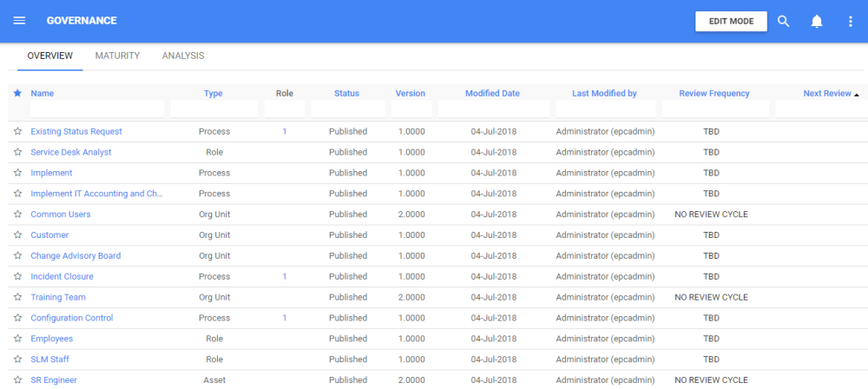Sort by Modified Date header
Image resolution: width=868 pixels, height=389 pixels.
pos(492,93)
